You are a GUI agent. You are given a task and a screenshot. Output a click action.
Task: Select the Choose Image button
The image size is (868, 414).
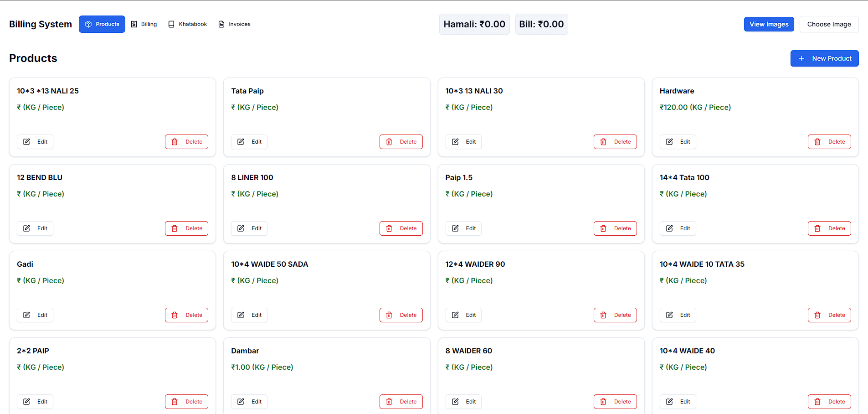[829, 24]
